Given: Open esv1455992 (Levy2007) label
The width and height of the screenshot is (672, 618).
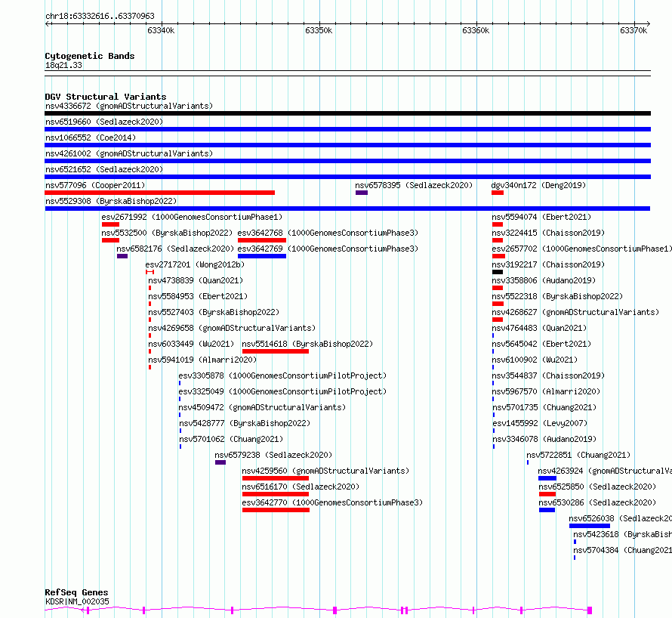Looking at the screenshot, I should pos(540,423).
